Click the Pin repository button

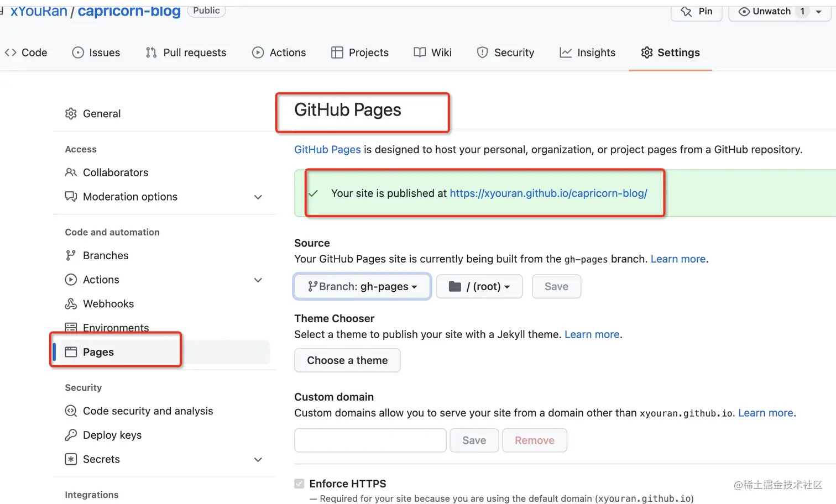pos(697,12)
